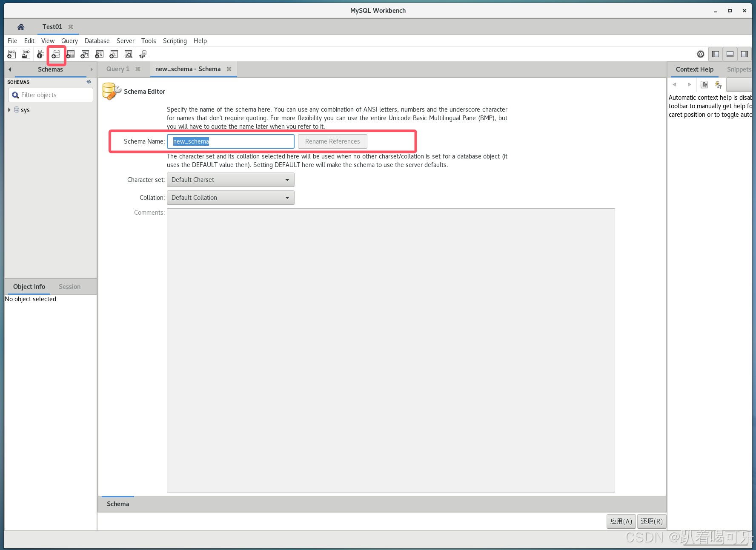Switch to the Session tab
This screenshot has width=756, height=550.
coord(69,287)
